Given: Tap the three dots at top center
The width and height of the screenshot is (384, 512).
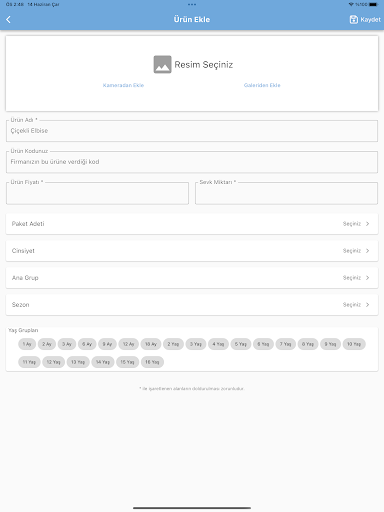Looking at the screenshot, I should [x=192, y=4].
